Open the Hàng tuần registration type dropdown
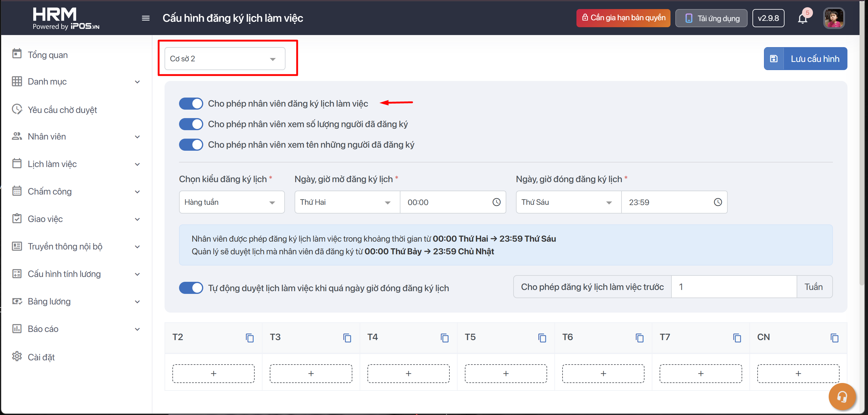The width and height of the screenshot is (868, 415). pos(231,202)
